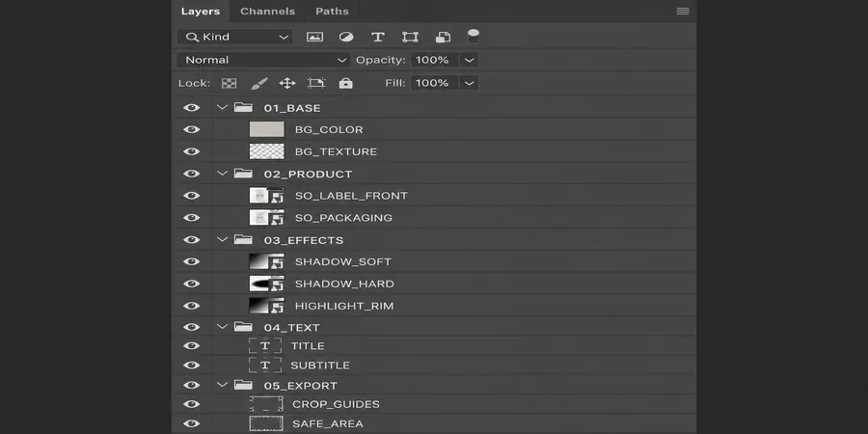Lock all padlock icon
The width and height of the screenshot is (868, 434).
(x=346, y=83)
